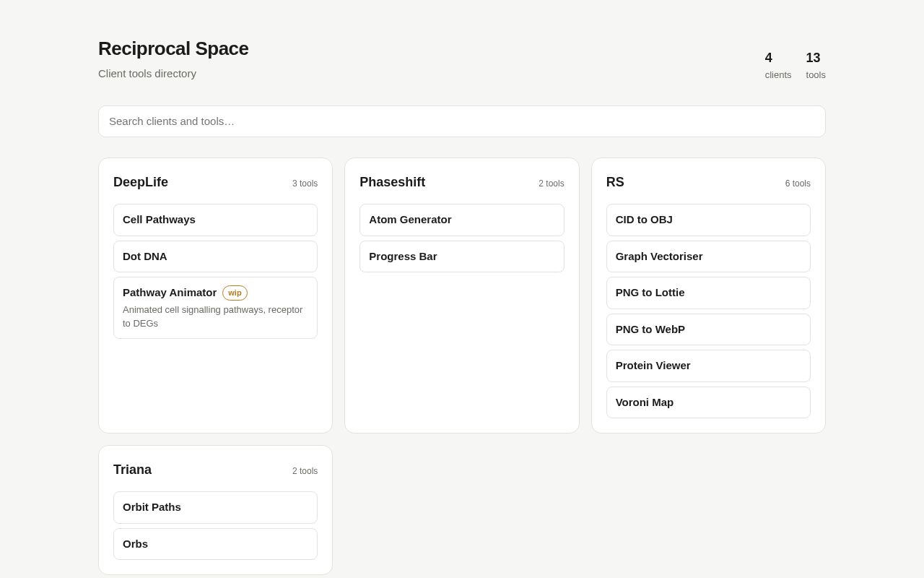The width and height of the screenshot is (924, 578).
Task: Select the DeepLife client heading
Action: coord(141,182)
